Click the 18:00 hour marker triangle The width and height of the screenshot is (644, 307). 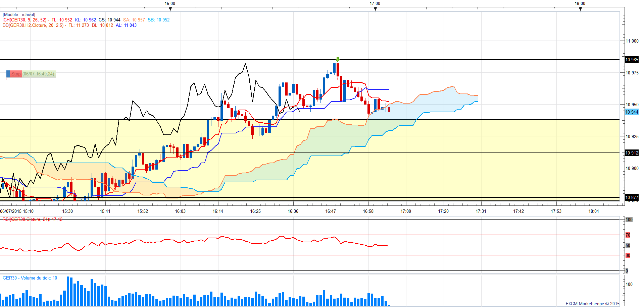coord(580,9)
